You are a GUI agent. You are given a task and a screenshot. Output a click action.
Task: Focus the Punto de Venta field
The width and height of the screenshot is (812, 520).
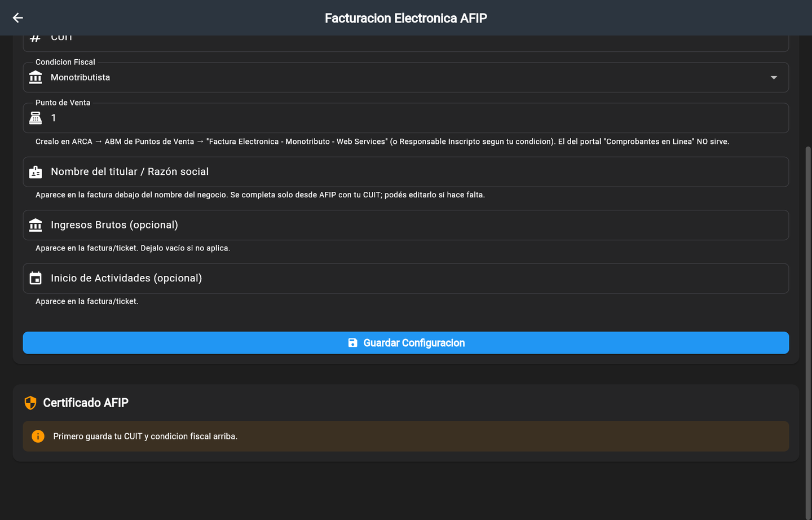click(406, 118)
